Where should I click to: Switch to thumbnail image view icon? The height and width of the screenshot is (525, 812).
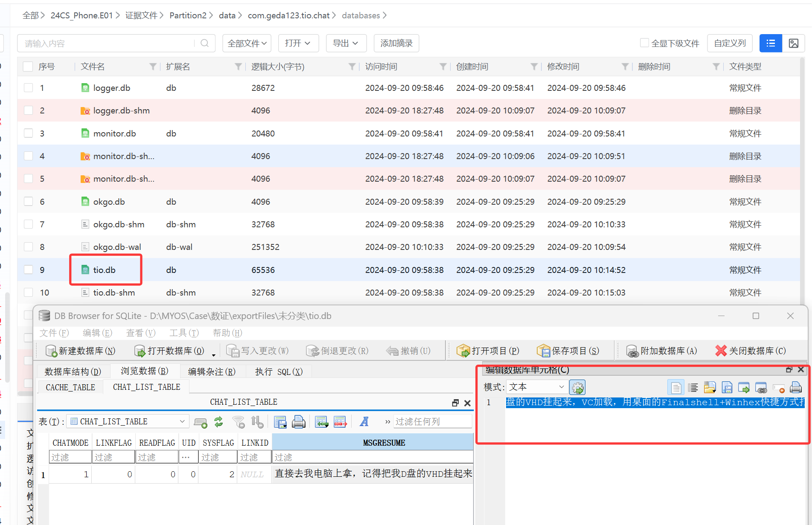[x=794, y=43]
